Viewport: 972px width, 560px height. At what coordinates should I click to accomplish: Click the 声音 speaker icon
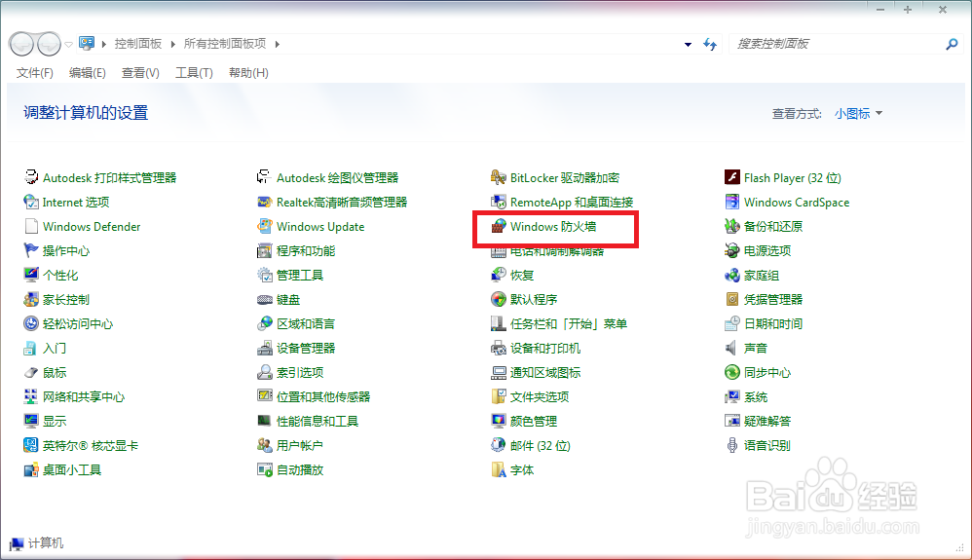732,348
